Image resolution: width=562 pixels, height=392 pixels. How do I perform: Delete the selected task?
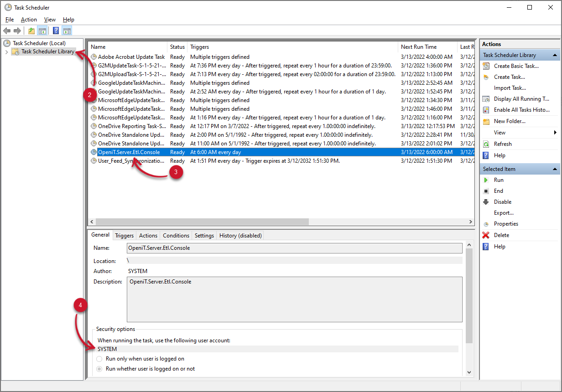tap(500, 235)
